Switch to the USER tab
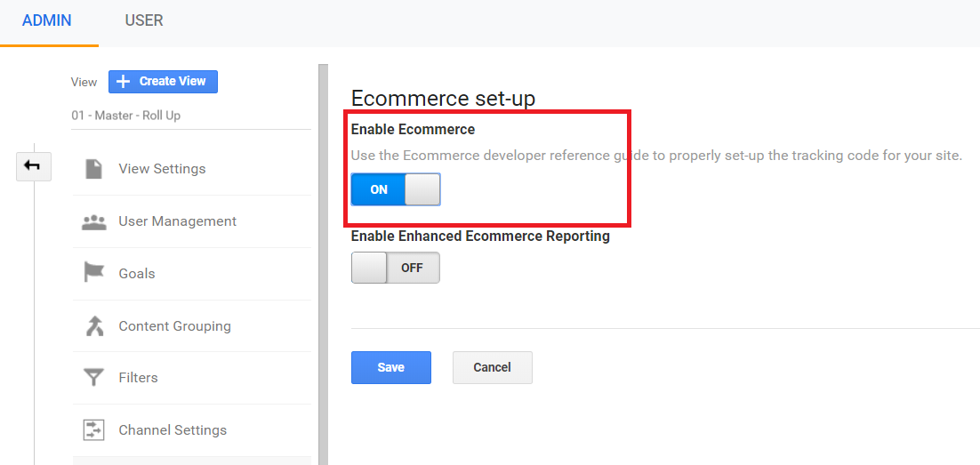 pyautogui.click(x=144, y=20)
